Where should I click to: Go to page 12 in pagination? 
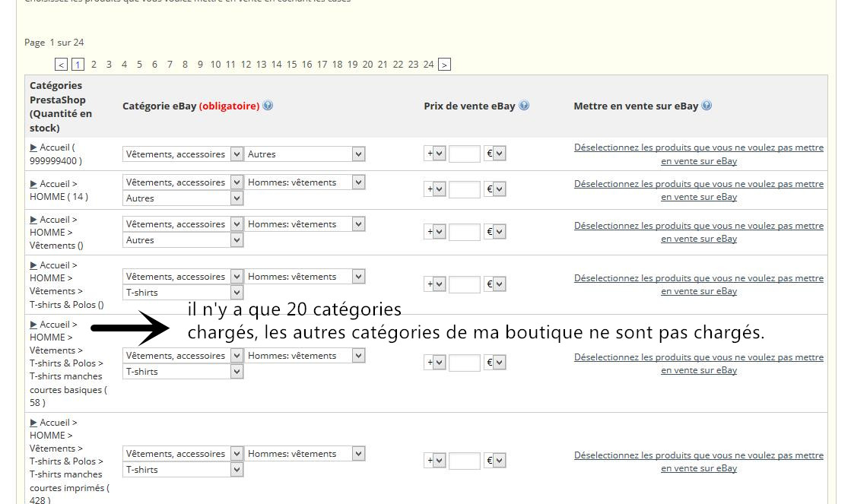(x=246, y=65)
